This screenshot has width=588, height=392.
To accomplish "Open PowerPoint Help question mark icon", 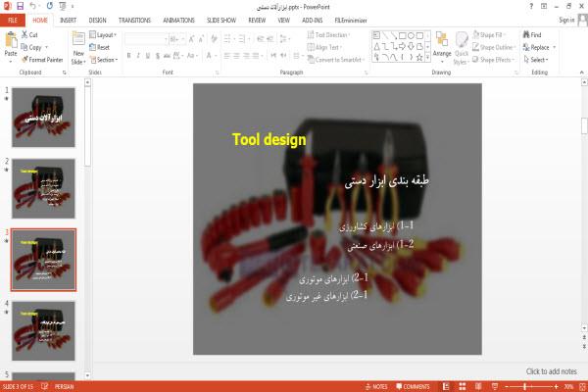I will [531, 7].
